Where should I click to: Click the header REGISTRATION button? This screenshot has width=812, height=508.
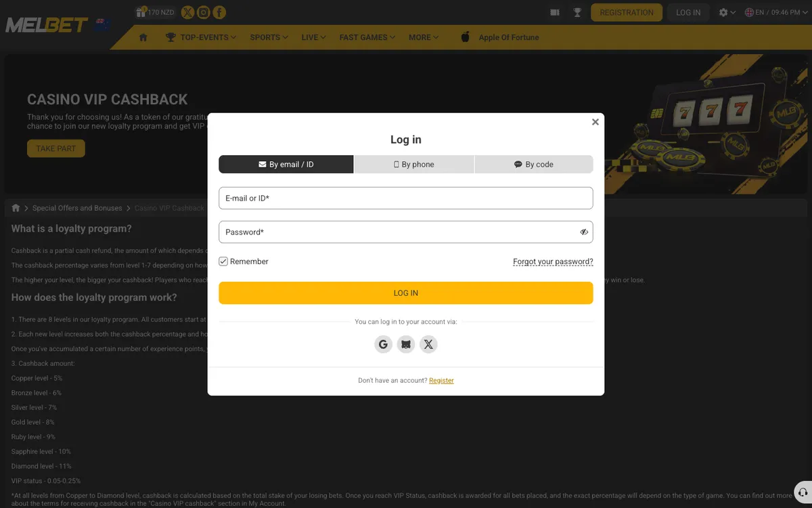tap(627, 12)
